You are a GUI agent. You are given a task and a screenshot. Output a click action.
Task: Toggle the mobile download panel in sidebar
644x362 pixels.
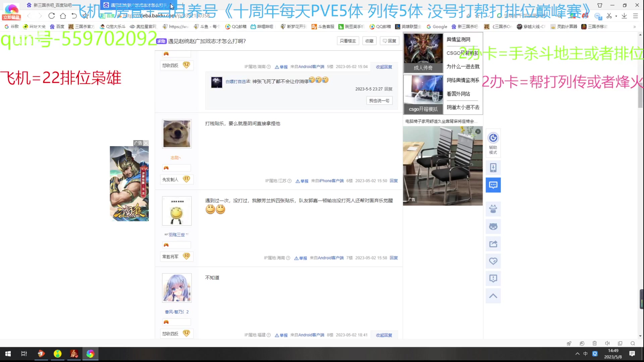point(493,168)
